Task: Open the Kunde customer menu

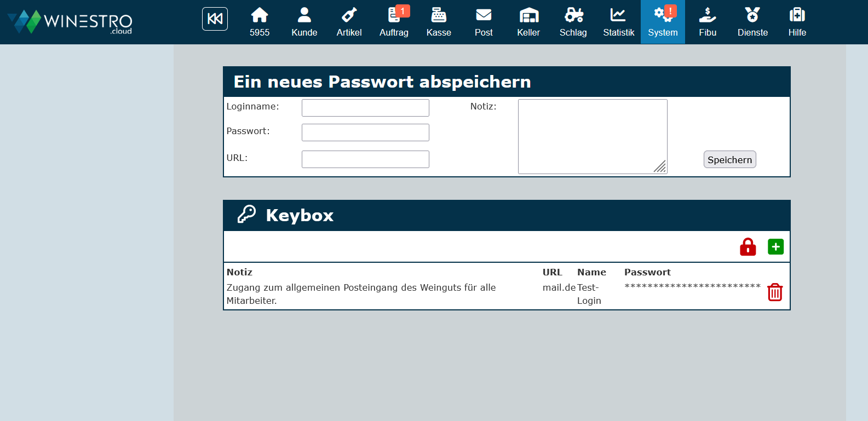Action: [304, 22]
